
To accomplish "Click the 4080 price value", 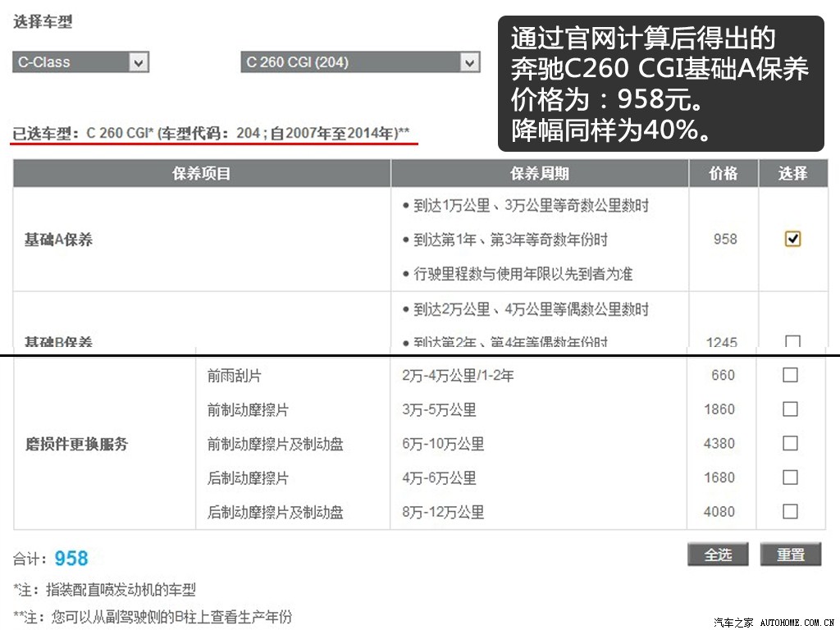I will (x=719, y=512).
